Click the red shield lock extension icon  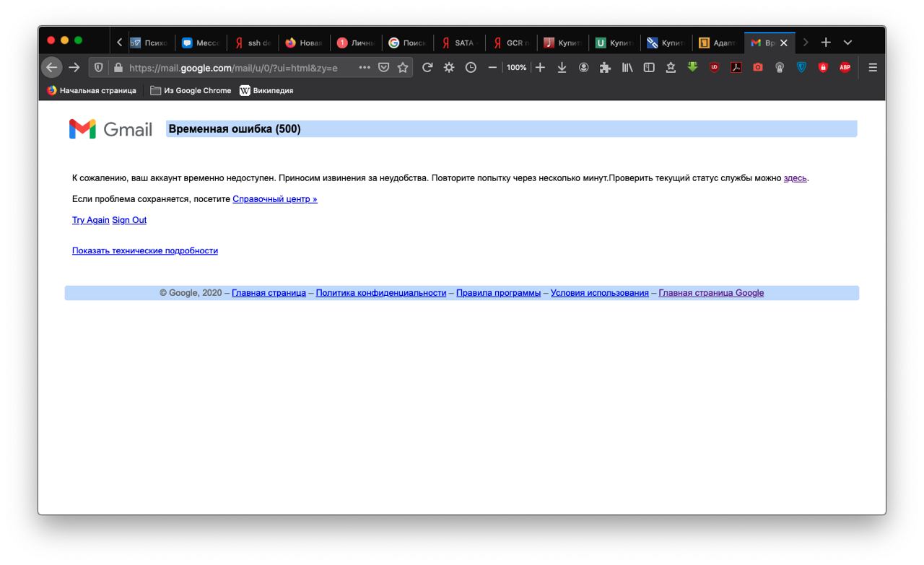(823, 67)
